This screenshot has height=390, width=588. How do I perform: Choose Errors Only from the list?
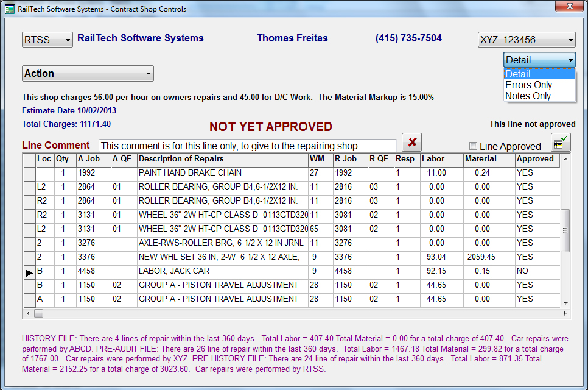tap(539, 85)
